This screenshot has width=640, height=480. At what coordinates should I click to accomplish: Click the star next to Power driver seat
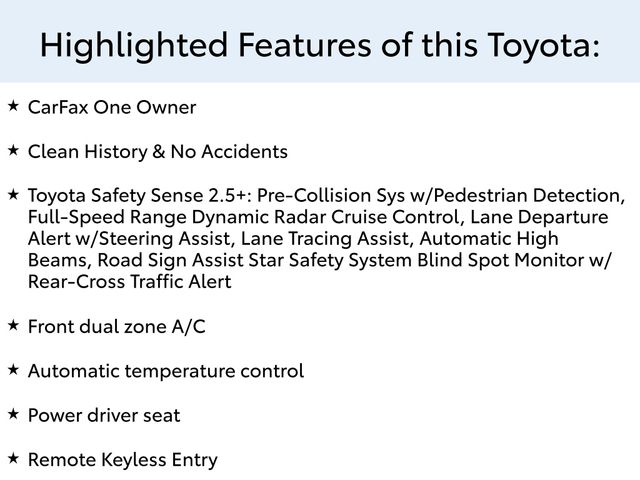pyautogui.click(x=13, y=414)
